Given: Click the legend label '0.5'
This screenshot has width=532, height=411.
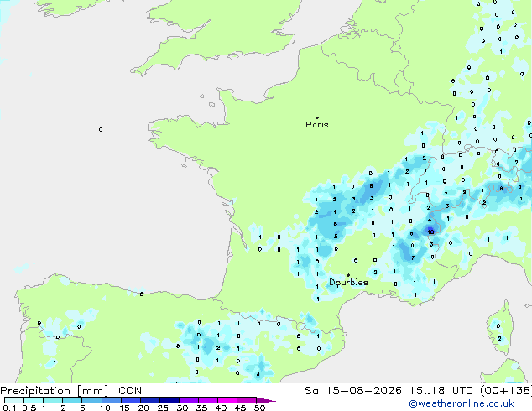Looking at the screenshot, I should coord(29,408).
